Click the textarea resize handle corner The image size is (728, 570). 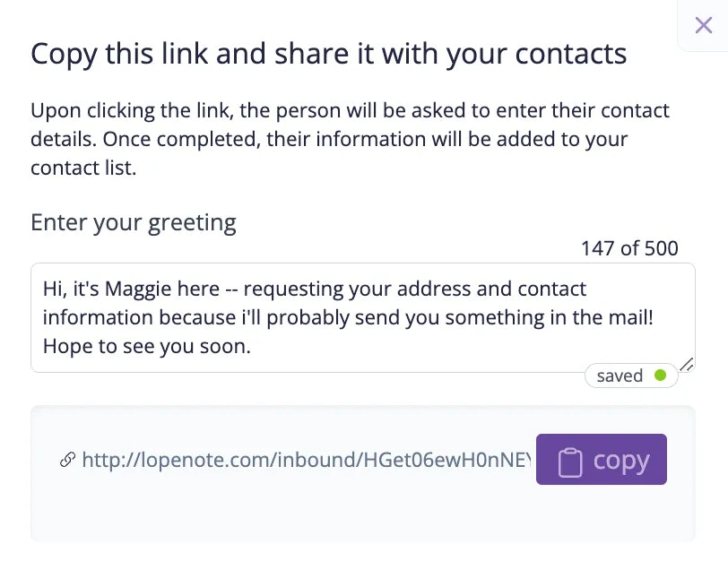coord(687,365)
